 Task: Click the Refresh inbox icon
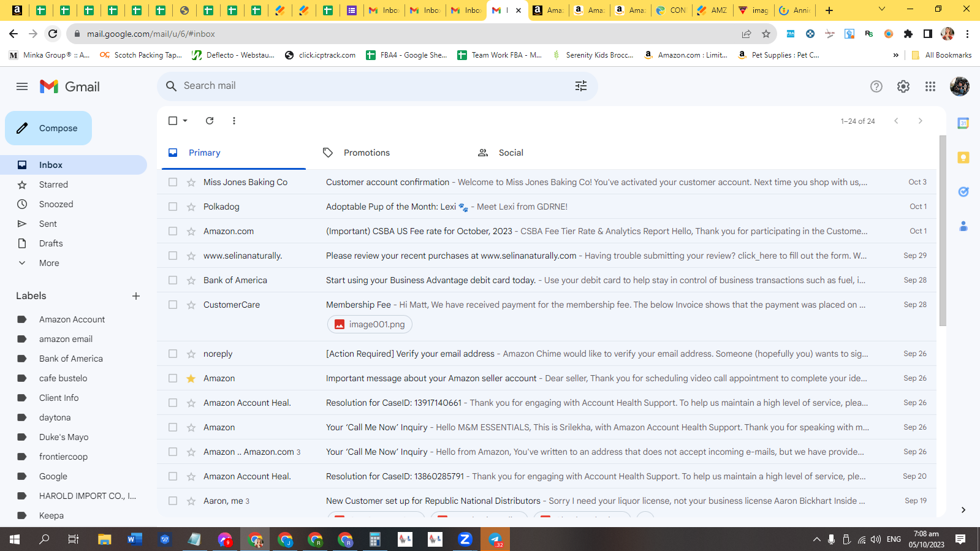tap(210, 121)
